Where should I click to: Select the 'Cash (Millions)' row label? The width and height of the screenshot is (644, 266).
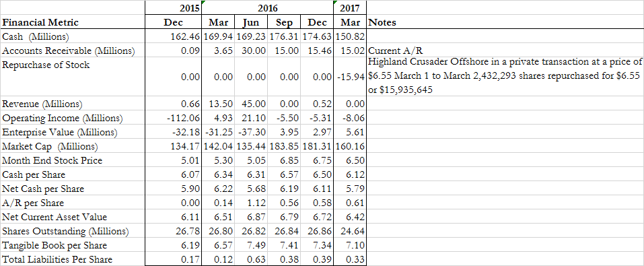[73, 36]
